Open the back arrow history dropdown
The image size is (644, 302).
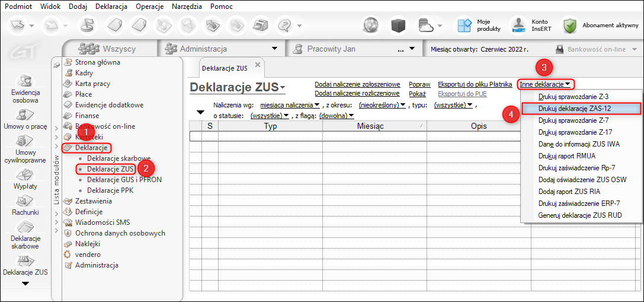pos(31,26)
